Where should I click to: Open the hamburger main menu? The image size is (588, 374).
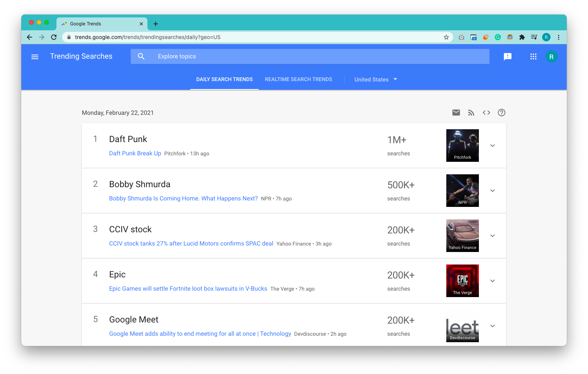point(35,57)
